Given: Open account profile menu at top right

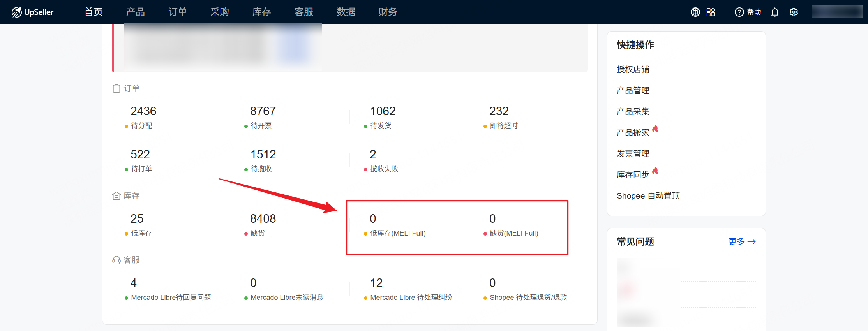Looking at the screenshot, I should point(837,12).
